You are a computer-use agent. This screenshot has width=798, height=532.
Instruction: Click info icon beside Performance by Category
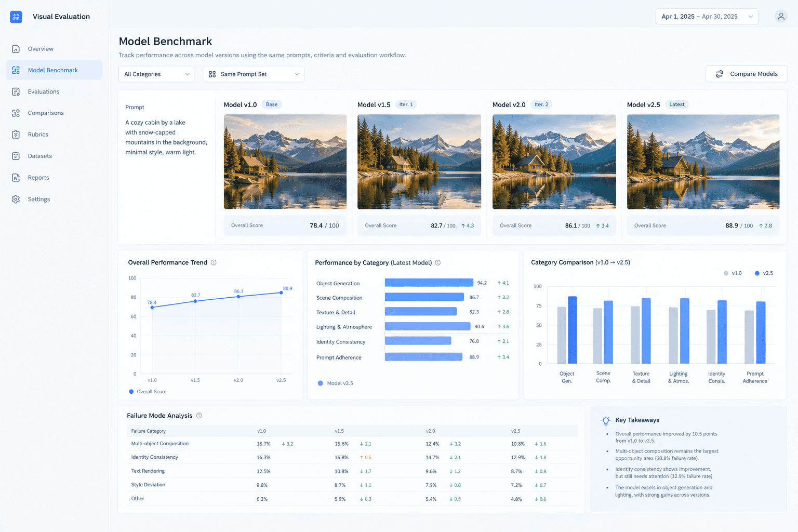point(438,262)
